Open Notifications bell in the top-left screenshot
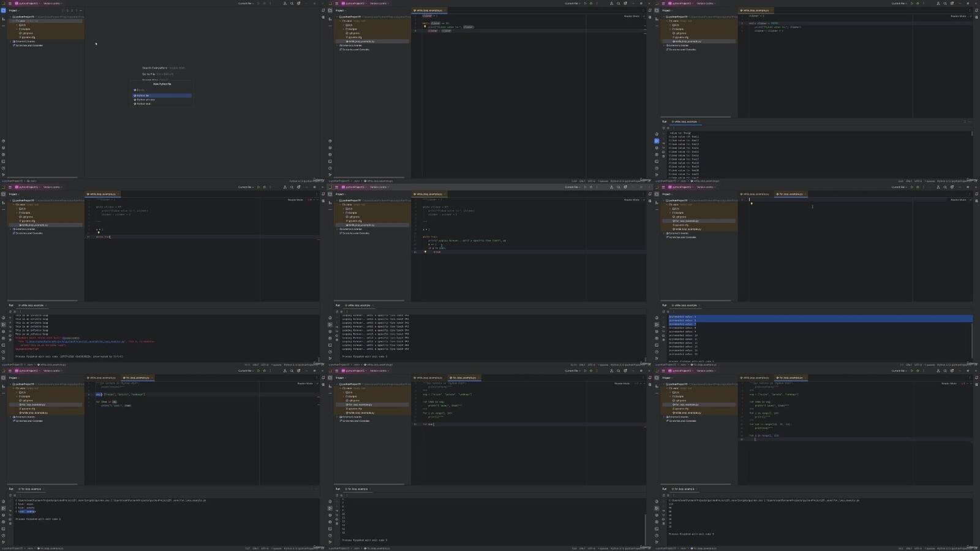The width and height of the screenshot is (980, 551). click(323, 10)
